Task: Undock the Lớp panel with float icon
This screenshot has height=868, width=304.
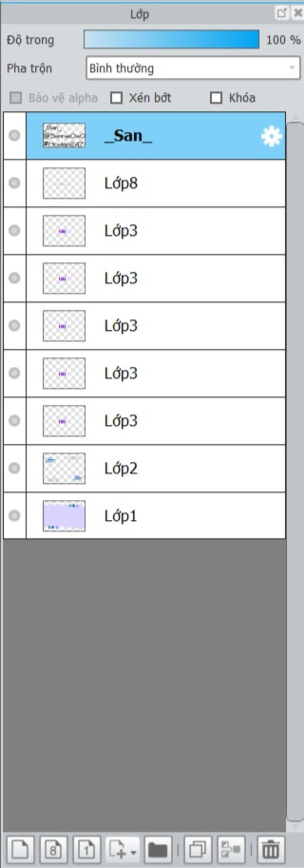Action: (x=281, y=13)
